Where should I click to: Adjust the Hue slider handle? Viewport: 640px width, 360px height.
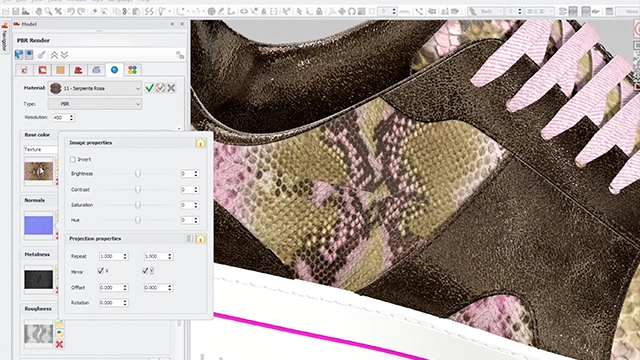coord(138,220)
